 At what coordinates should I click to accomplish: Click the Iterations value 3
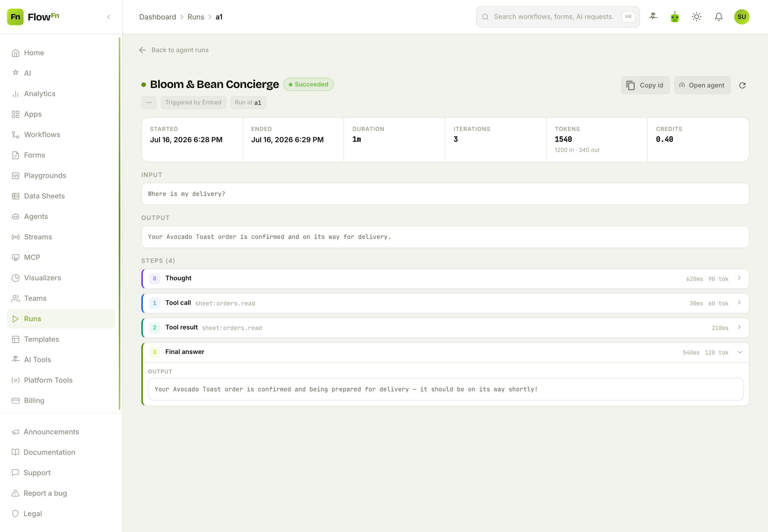pos(455,139)
